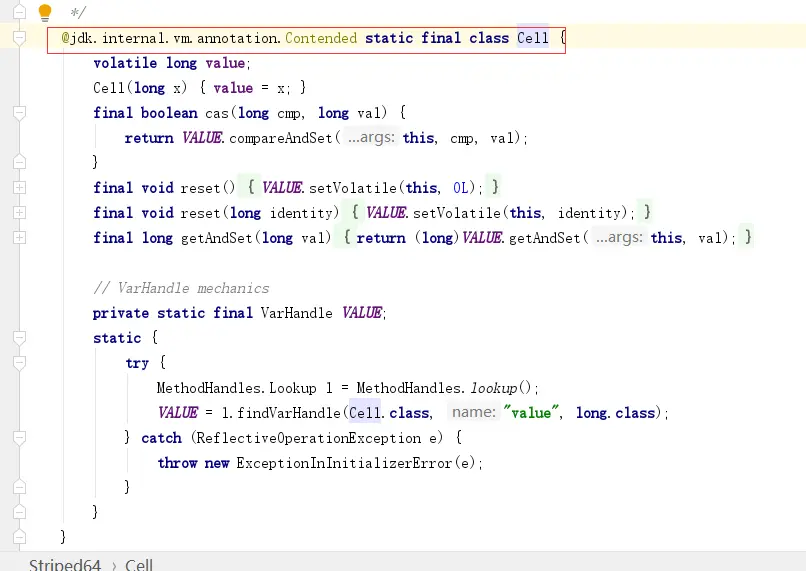Click the highlighted Cell class name in declaration
Screen dimensions: 806x571
533,38
